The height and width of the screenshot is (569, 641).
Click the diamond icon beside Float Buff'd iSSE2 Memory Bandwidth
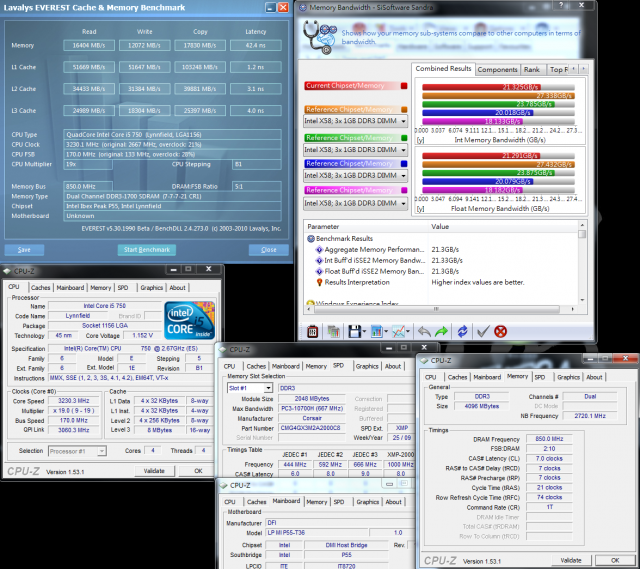click(319, 271)
